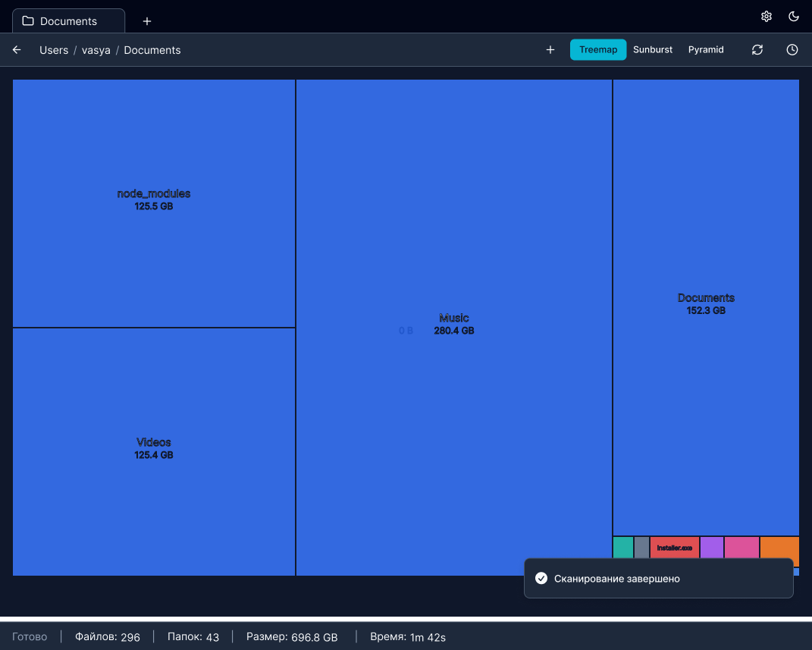Open scan history via the clock icon

(x=792, y=49)
